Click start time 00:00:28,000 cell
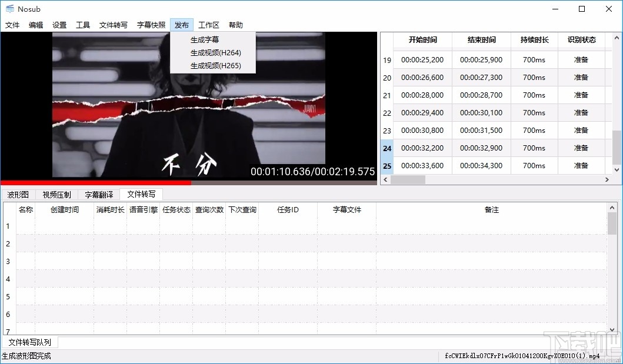The image size is (623, 364). (422, 95)
